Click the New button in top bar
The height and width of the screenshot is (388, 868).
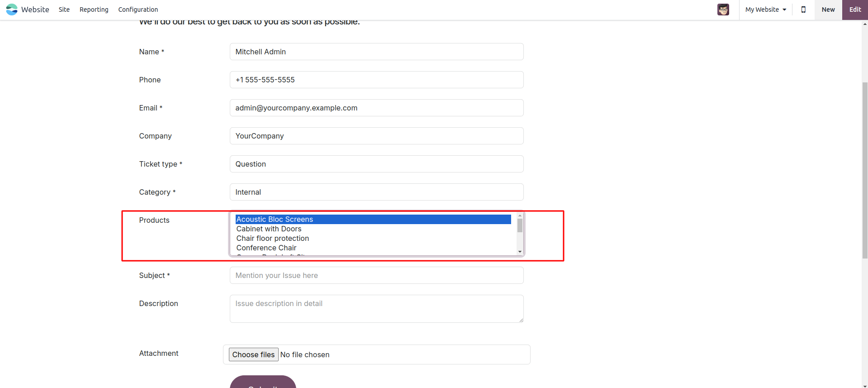[828, 10]
